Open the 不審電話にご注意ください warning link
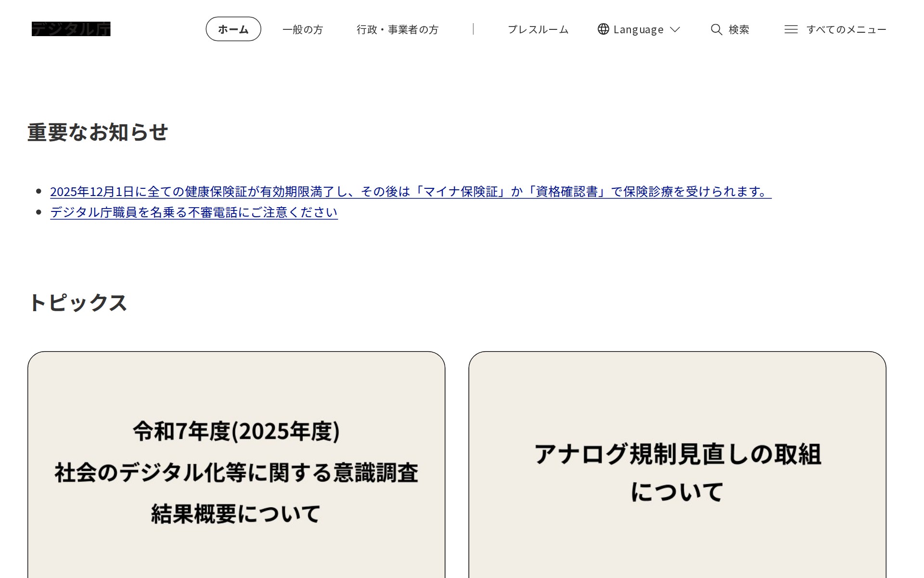The height and width of the screenshot is (578, 924). (x=194, y=212)
